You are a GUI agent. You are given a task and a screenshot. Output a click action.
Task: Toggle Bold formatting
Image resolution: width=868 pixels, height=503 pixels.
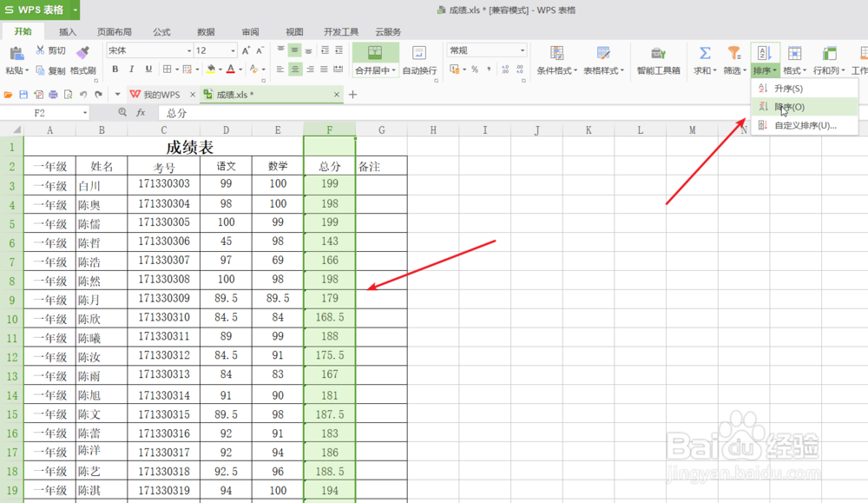(115, 69)
